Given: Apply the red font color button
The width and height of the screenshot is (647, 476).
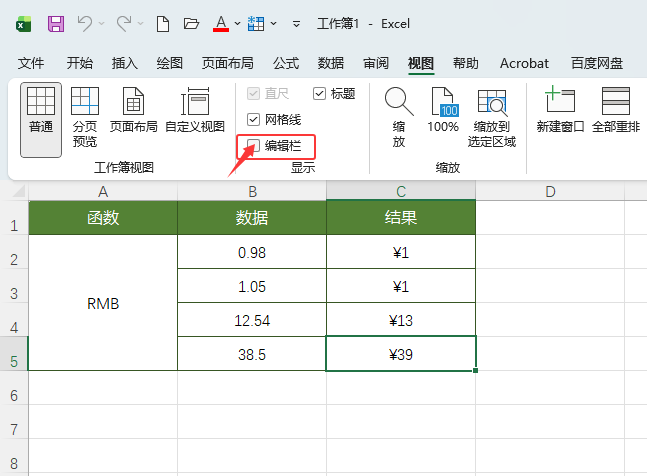Looking at the screenshot, I should pyautogui.click(x=221, y=24).
